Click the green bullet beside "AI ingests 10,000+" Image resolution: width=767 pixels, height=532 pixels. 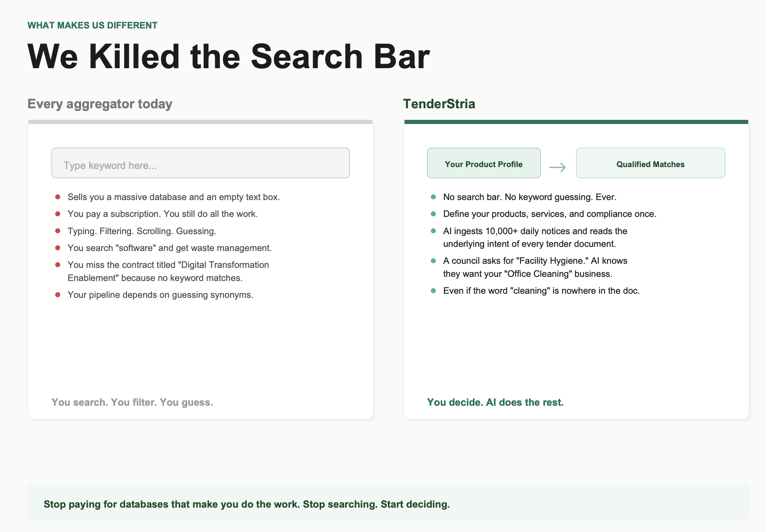[433, 231]
